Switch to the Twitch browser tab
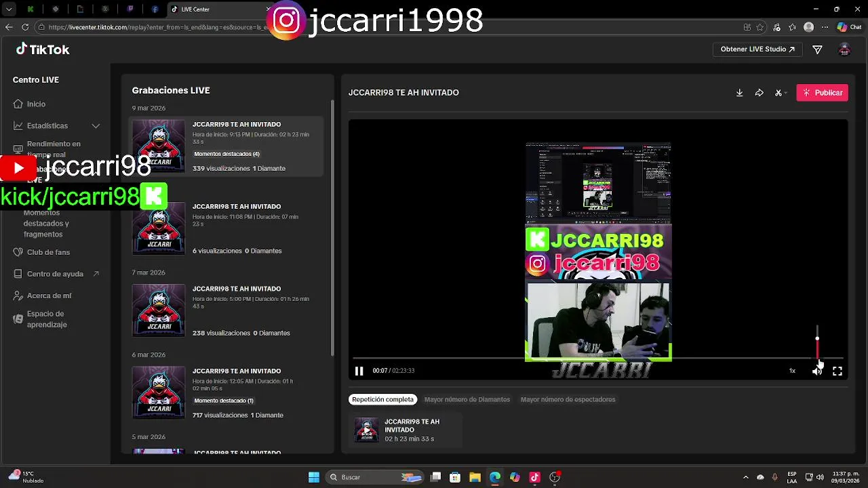868x488 pixels. [130, 9]
